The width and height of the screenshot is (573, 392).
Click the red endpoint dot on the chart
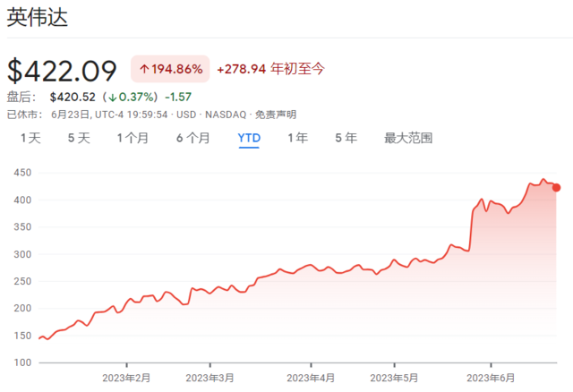[556, 188]
